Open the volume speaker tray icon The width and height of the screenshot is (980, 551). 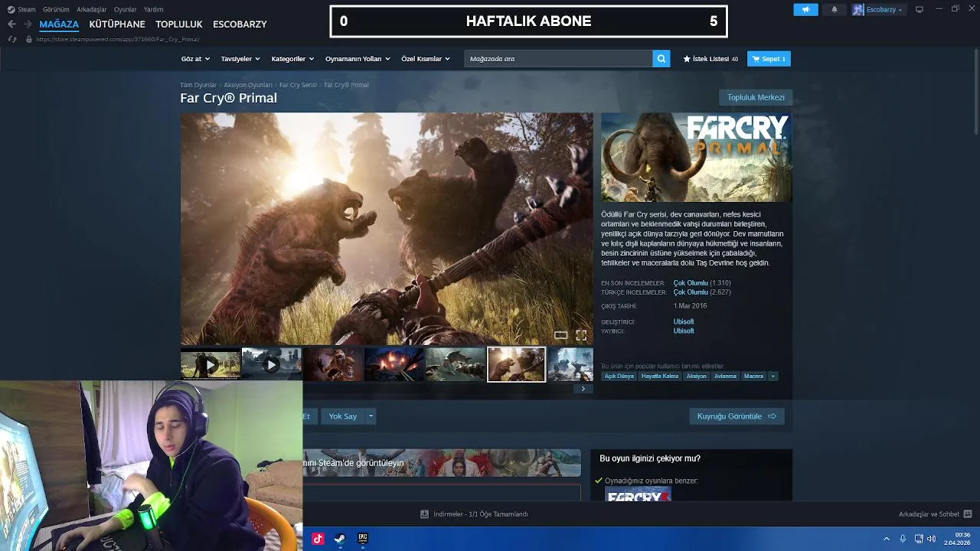coord(931,539)
